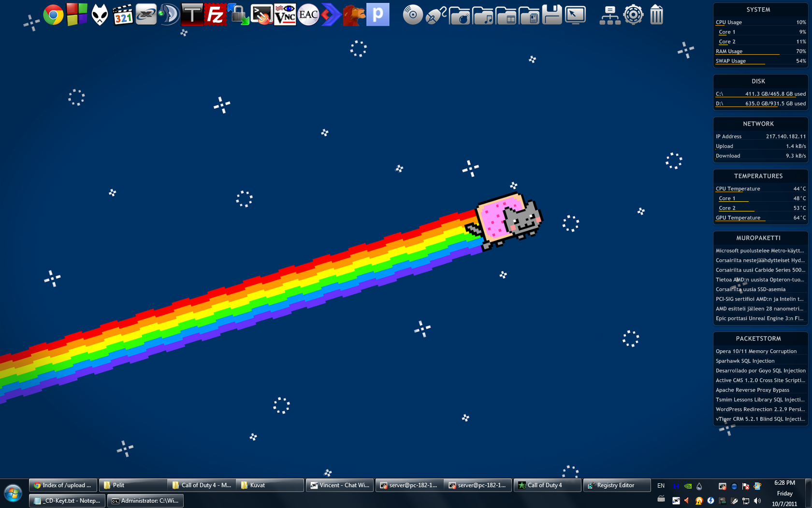Switch to first server@pc-182-1 session
This screenshot has width=812, height=508.
pyautogui.click(x=409, y=485)
